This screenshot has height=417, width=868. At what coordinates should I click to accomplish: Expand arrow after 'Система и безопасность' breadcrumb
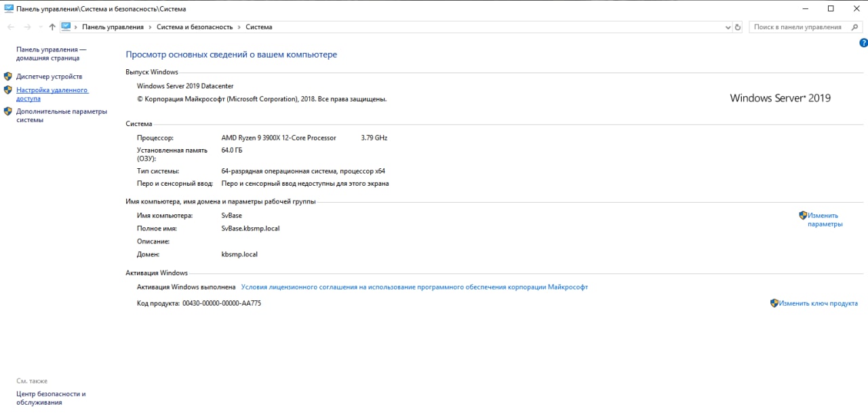[x=239, y=27]
